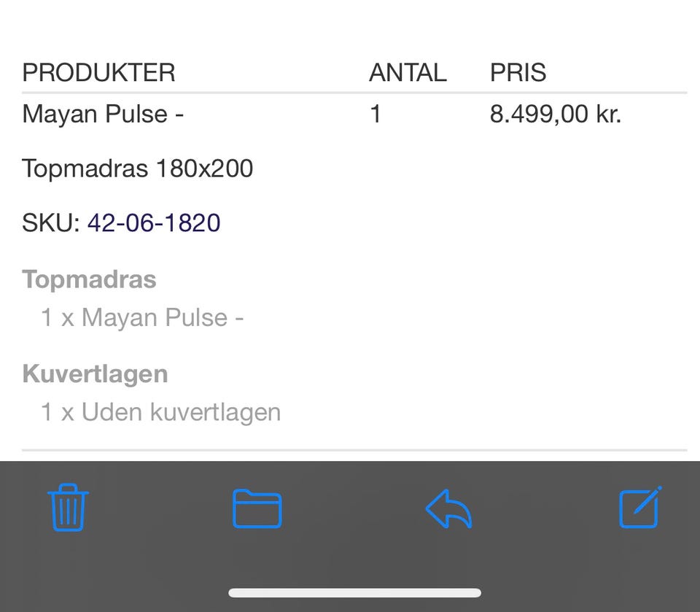The width and height of the screenshot is (700, 612).
Task: Tap the Kuvertlagen heading
Action: pos(95,374)
